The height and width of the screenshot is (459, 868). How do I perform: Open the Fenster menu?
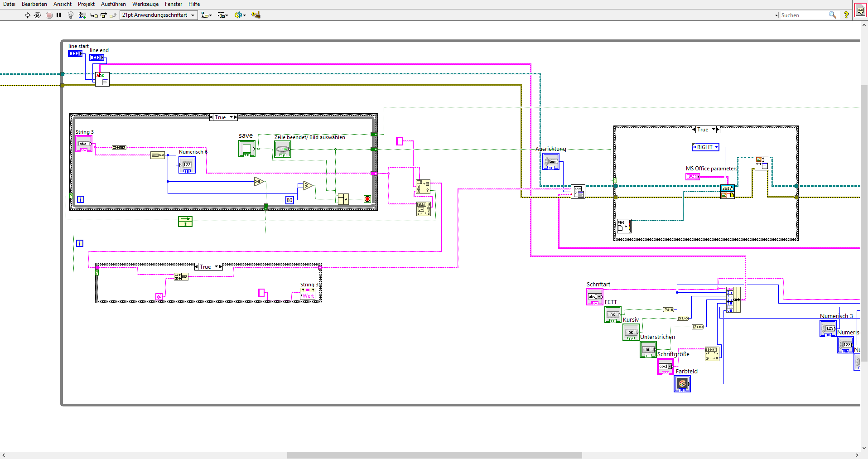click(x=174, y=4)
